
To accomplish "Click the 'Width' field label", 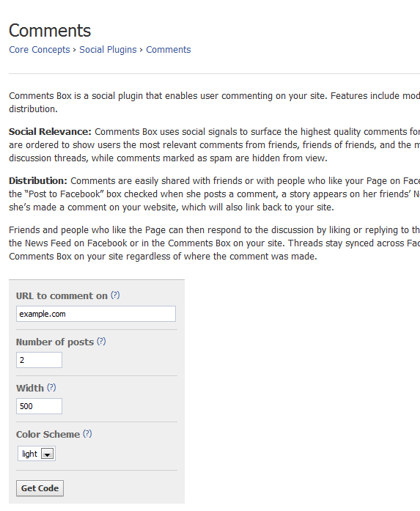I will pos(29,388).
